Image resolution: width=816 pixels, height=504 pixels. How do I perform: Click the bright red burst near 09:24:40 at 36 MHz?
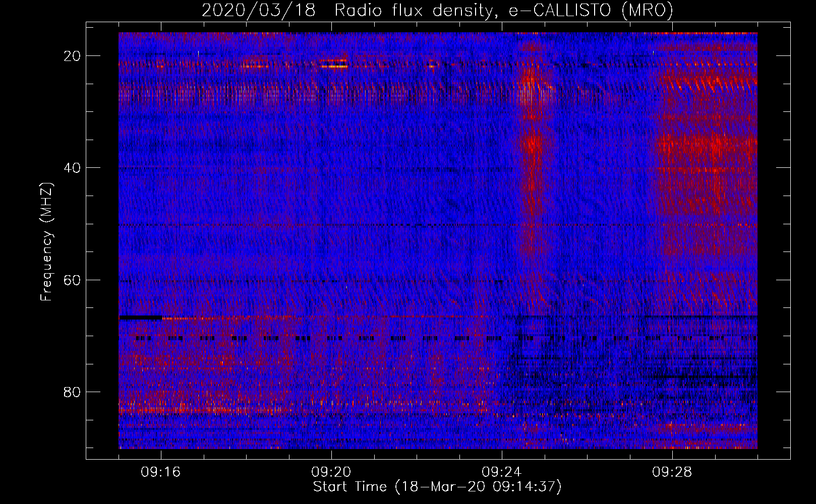[x=532, y=144]
